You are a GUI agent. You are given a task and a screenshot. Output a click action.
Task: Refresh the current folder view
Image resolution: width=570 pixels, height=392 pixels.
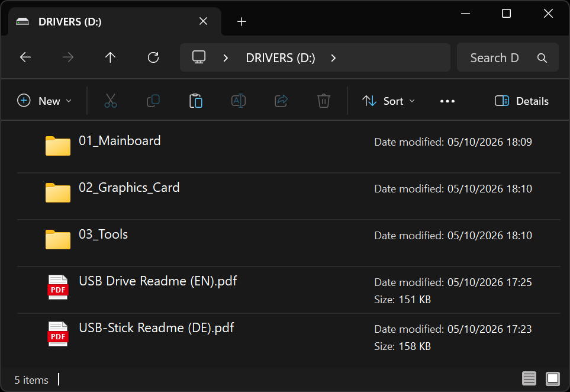coord(153,57)
